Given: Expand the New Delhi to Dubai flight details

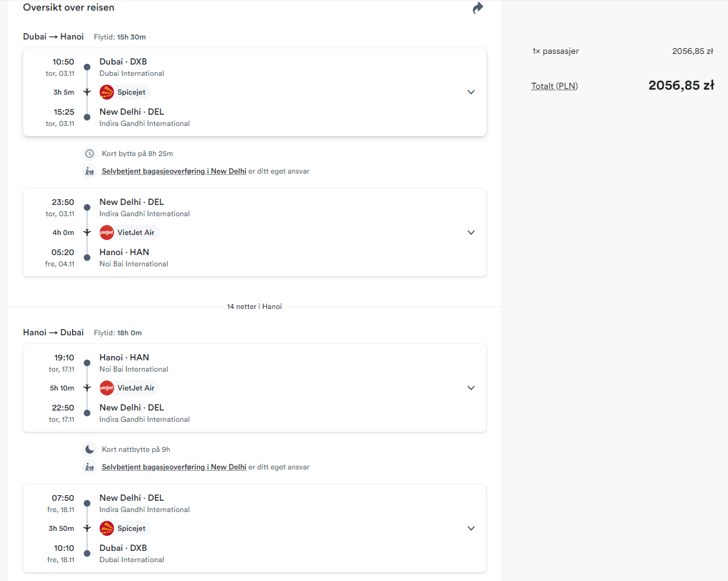Looking at the screenshot, I should click(471, 528).
